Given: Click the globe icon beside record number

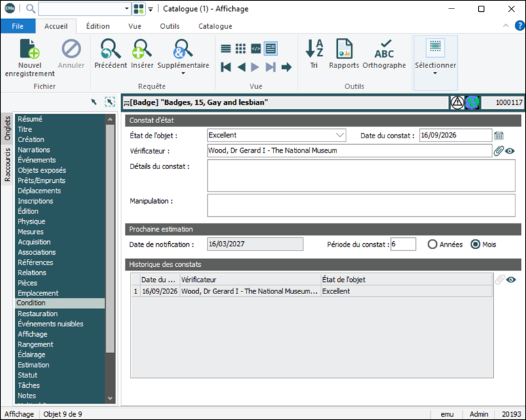Looking at the screenshot, I should [472, 103].
